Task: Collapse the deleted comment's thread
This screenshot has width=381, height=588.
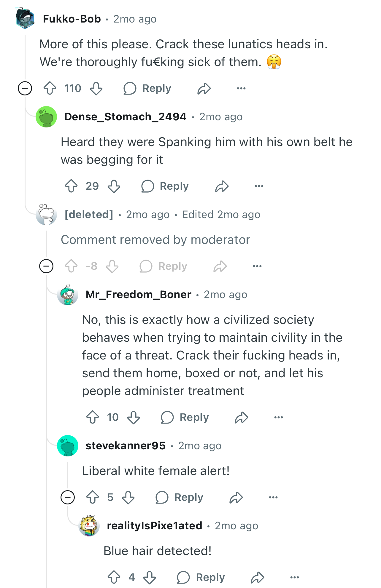Action: point(46,266)
